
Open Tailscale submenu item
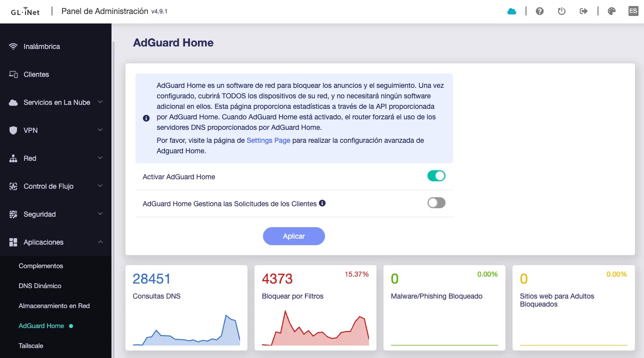click(55, 346)
